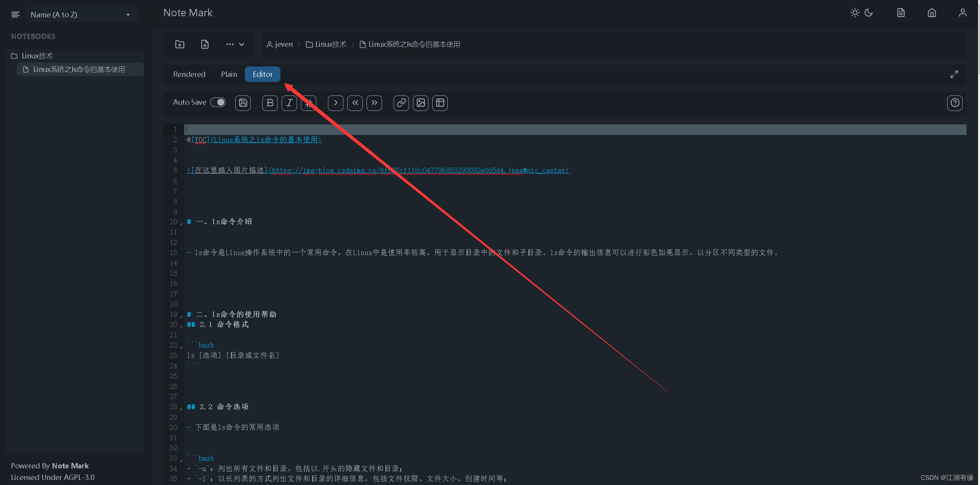Open the user profile icon
This screenshot has height=485, width=980.
coord(963,13)
